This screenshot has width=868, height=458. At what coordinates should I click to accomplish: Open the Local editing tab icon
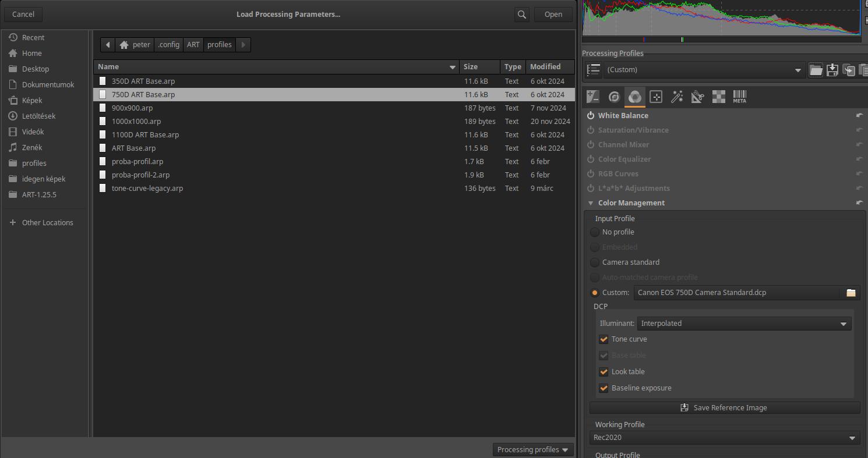pyautogui.click(x=656, y=97)
